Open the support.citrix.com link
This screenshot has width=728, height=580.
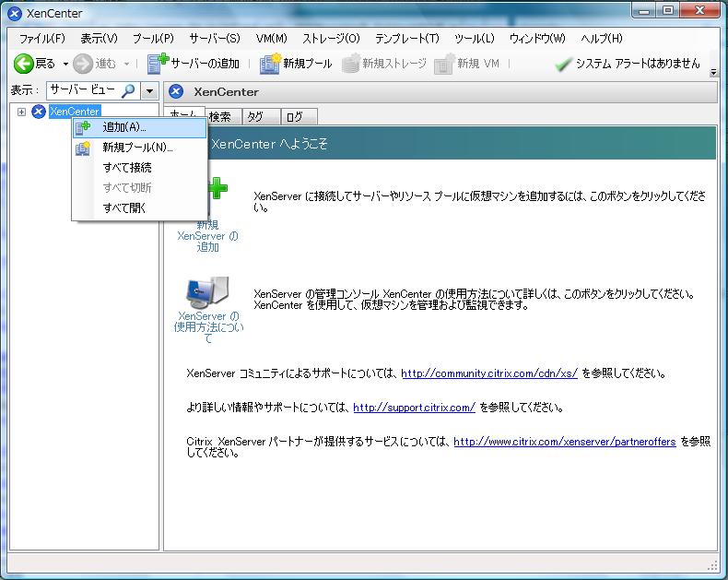[x=414, y=408]
